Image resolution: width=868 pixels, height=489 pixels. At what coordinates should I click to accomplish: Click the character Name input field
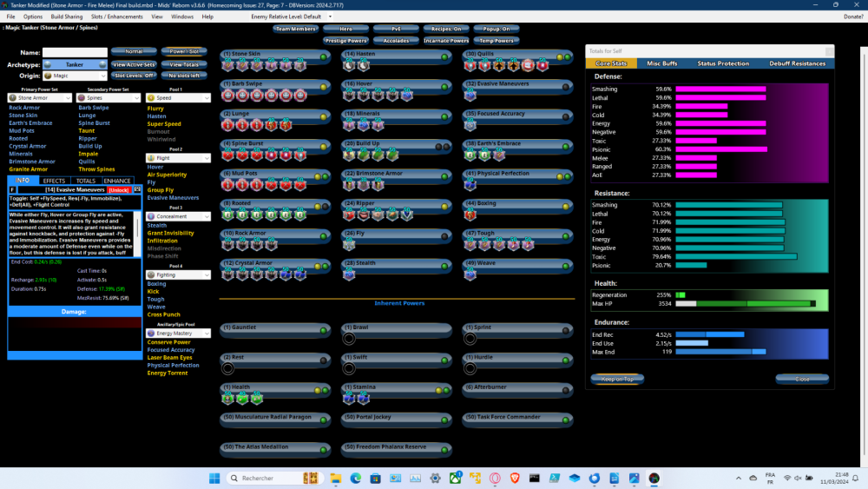pyautogui.click(x=75, y=53)
